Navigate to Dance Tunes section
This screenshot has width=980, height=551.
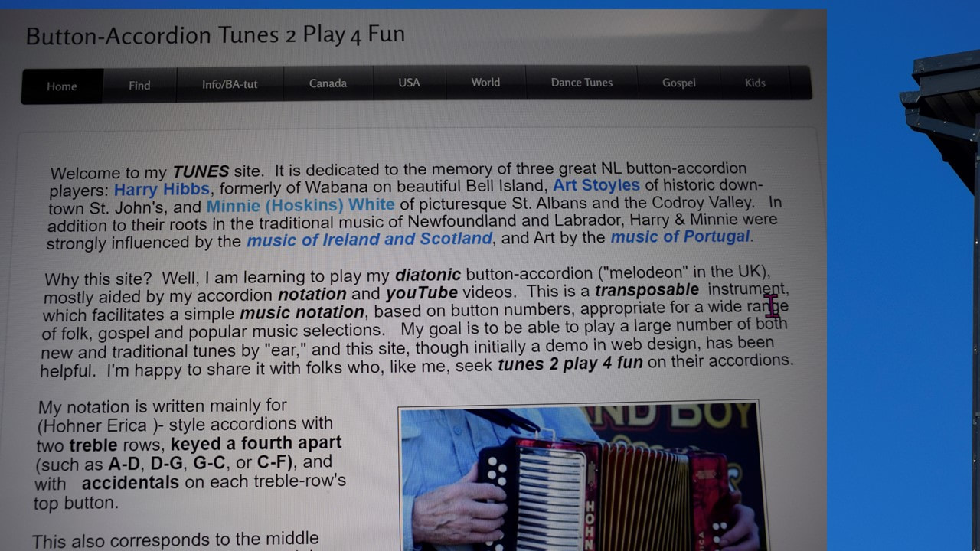coord(582,83)
